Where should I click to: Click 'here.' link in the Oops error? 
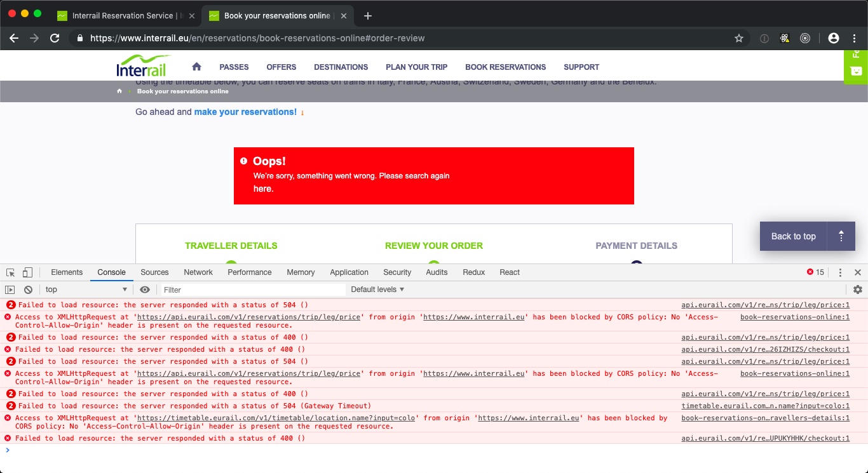click(x=263, y=189)
